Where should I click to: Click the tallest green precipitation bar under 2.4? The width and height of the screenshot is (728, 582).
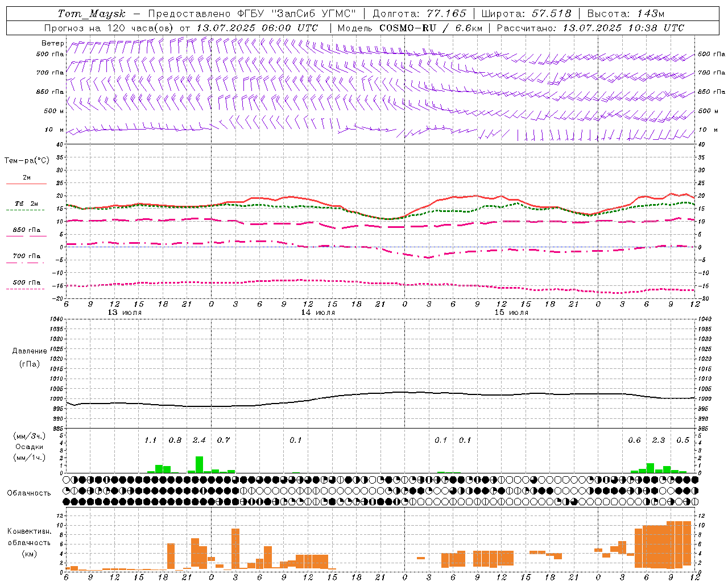[x=200, y=464]
